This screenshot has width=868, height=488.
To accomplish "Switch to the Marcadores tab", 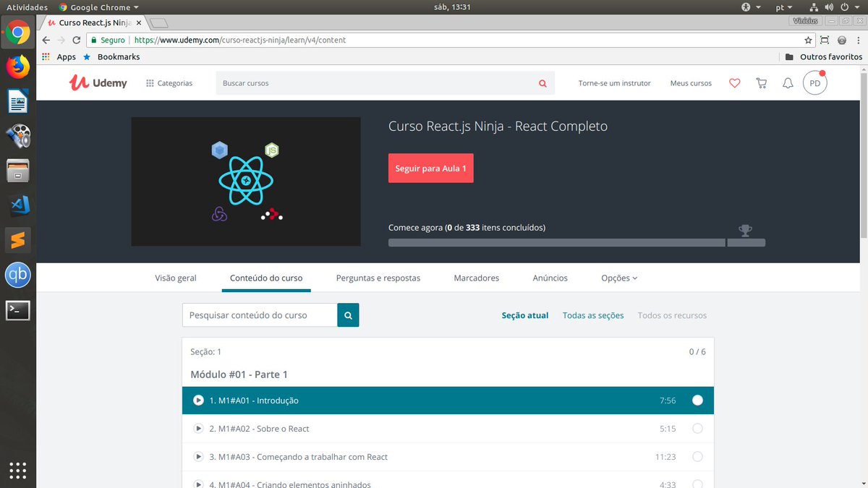I will tap(477, 278).
